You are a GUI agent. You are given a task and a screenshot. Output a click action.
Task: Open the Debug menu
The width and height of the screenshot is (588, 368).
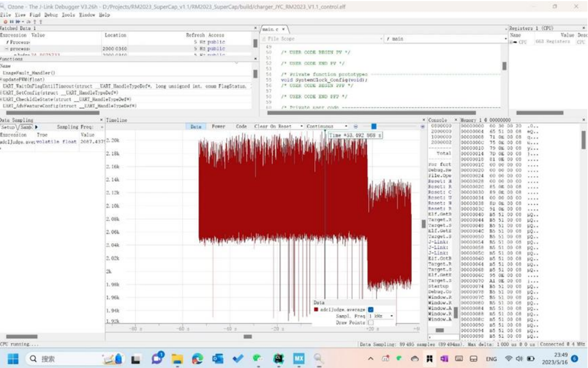(50, 15)
